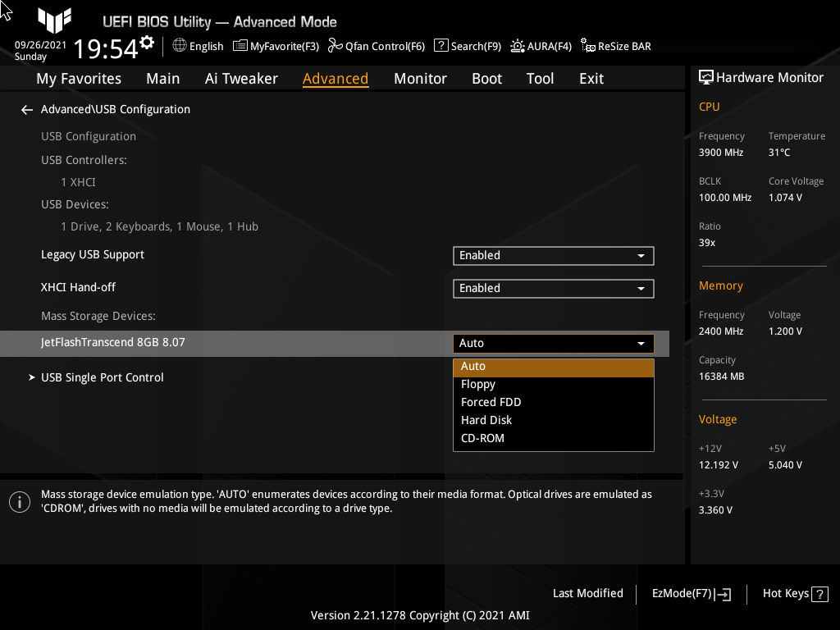The width and height of the screenshot is (840, 630).
Task: Select Floppy emulation mode
Action: pos(478,383)
